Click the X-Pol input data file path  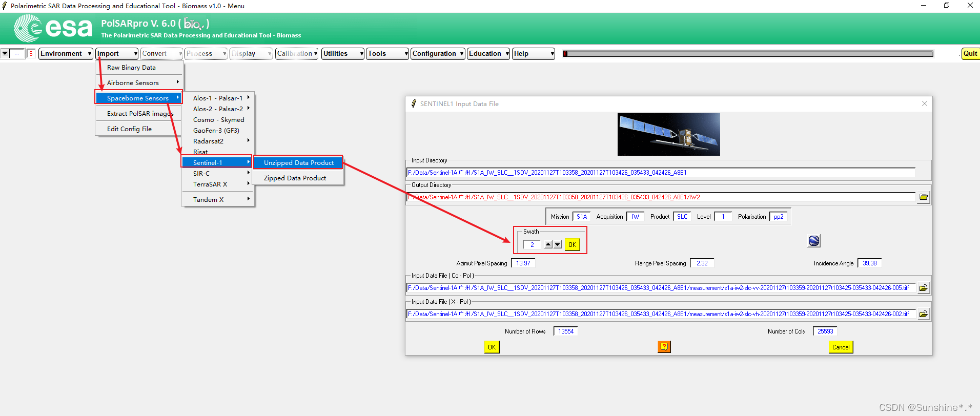point(661,314)
